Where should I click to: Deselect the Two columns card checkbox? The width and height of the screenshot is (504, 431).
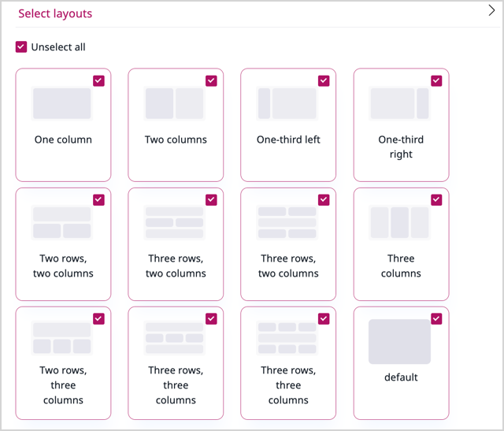click(x=211, y=80)
